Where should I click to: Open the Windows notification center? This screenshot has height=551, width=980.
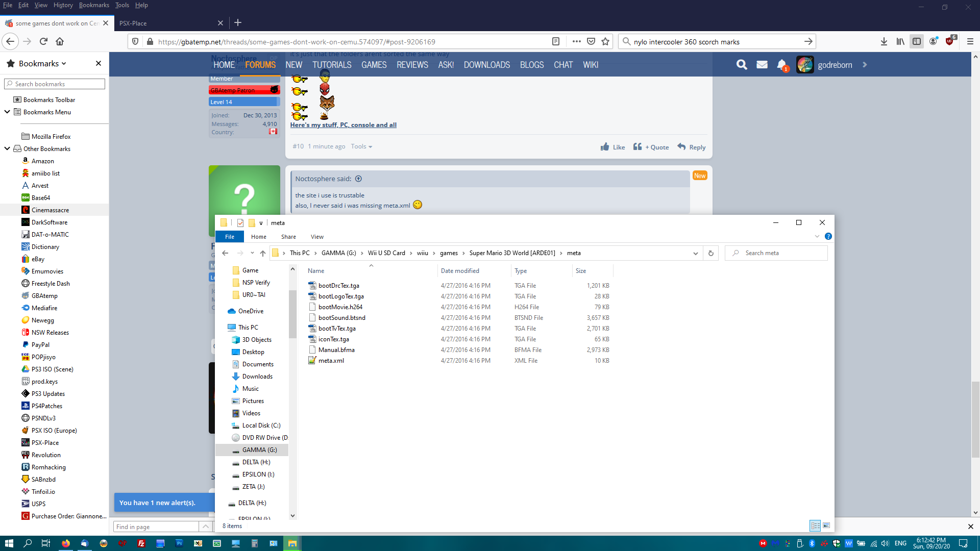point(963,543)
